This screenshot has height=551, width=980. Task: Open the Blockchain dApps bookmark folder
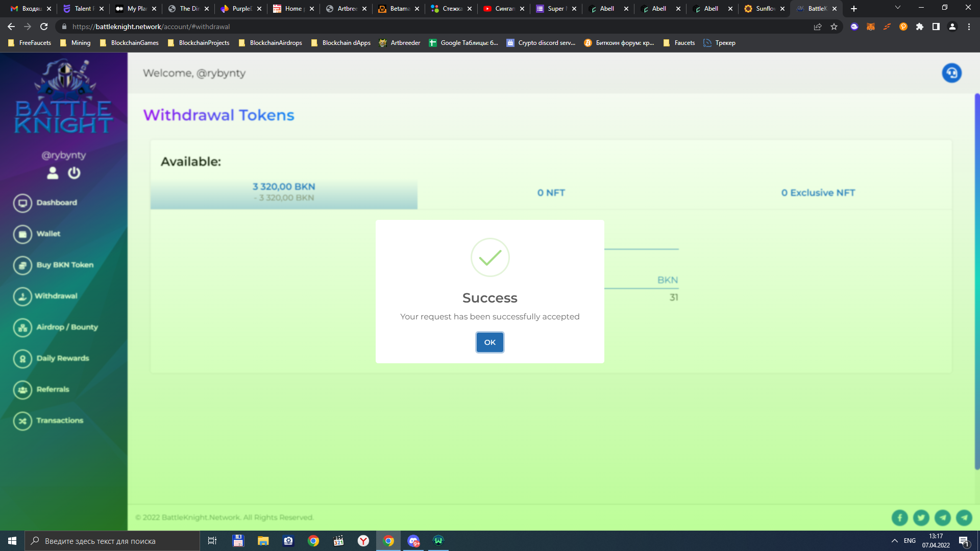(341, 43)
